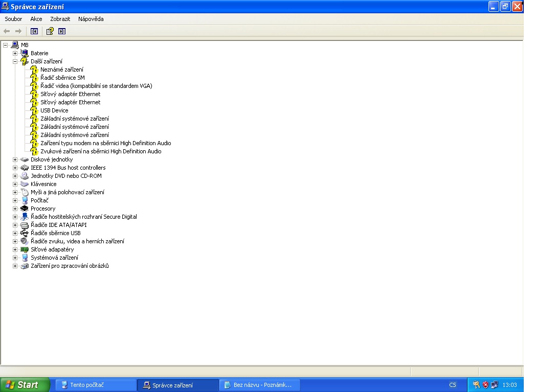This screenshot has width=534, height=392.
Task: Click Správce zařízení taskbar button
Action: (x=178, y=385)
